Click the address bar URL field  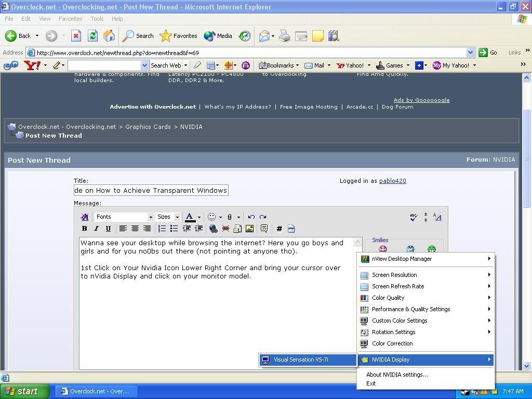pos(251,52)
